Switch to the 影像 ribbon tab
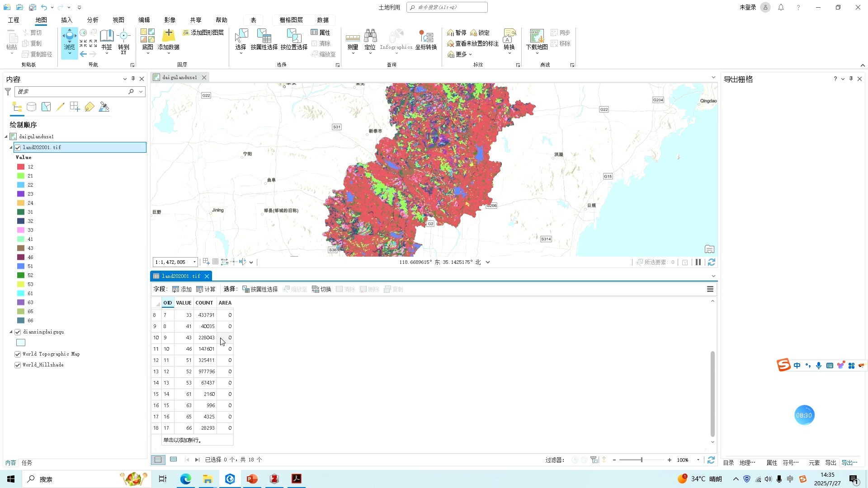The width and height of the screenshot is (868, 488). pyautogui.click(x=170, y=19)
